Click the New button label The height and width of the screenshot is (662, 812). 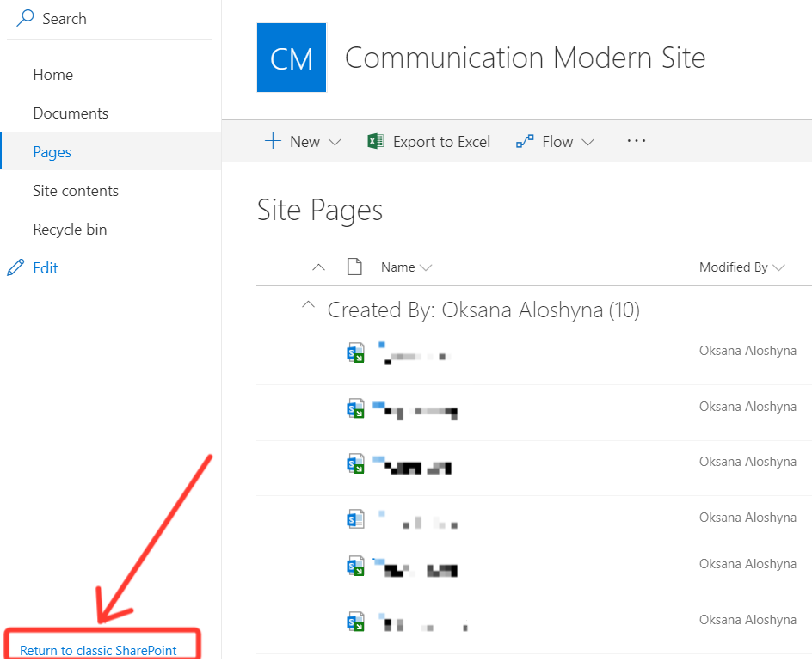[x=305, y=141]
